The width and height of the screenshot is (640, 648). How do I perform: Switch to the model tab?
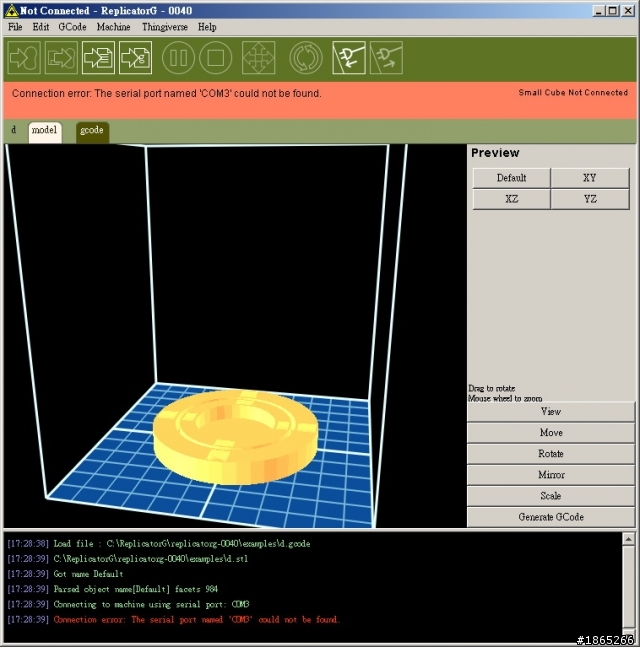[45, 132]
